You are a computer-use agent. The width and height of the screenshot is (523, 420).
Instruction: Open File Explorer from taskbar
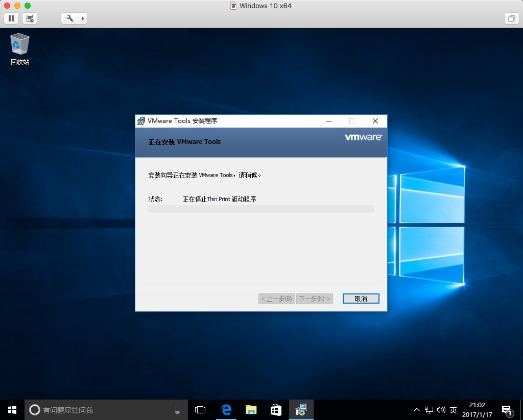(251, 410)
